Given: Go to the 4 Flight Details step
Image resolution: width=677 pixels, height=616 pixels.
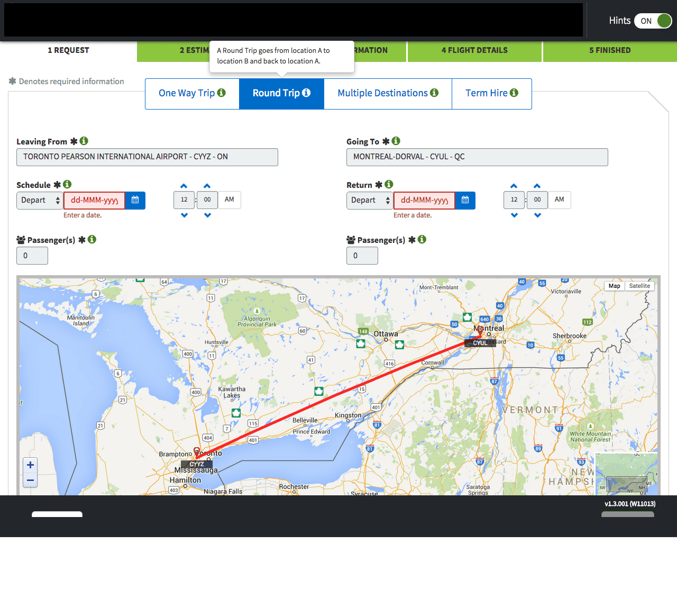Looking at the screenshot, I should pos(474,50).
